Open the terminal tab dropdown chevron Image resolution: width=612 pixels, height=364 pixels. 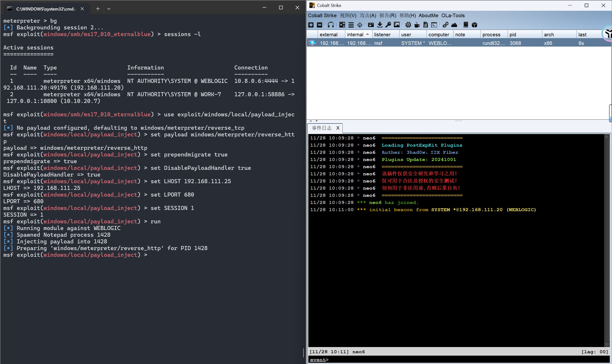[109, 9]
